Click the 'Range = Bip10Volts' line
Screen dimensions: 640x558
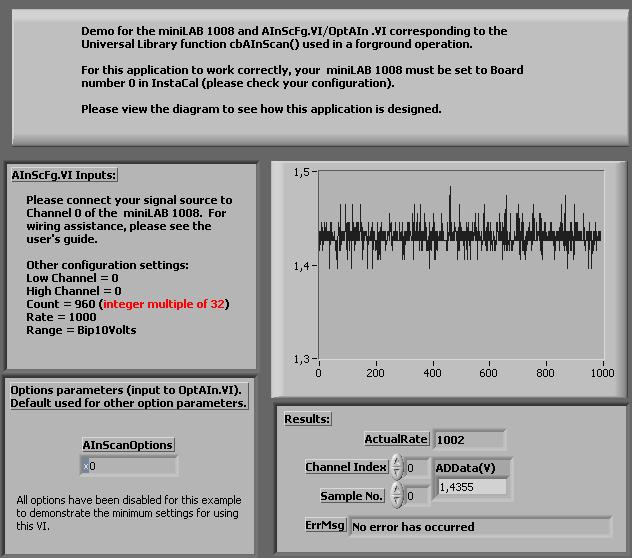[x=81, y=330]
